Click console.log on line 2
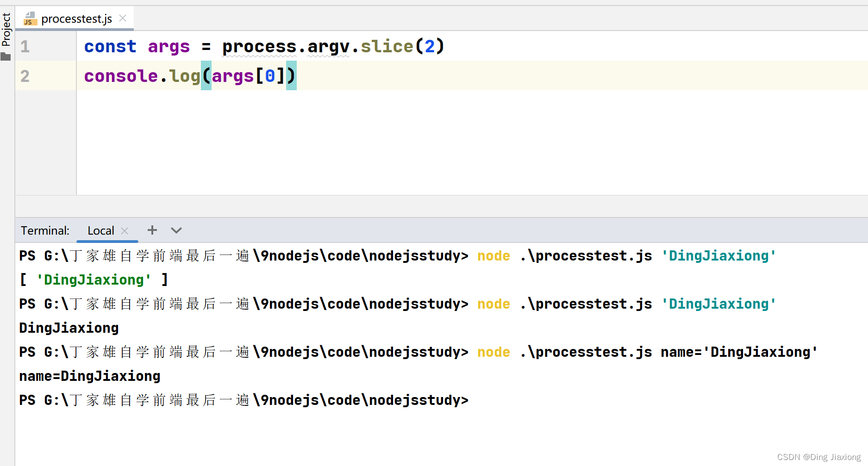The width and height of the screenshot is (868, 466). pyautogui.click(x=142, y=76)
